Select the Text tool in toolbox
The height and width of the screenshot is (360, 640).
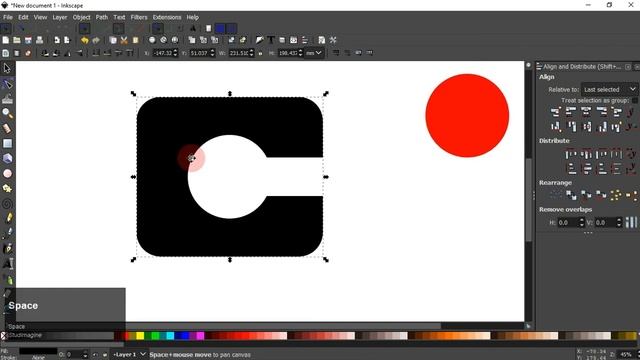pos(7,264)
